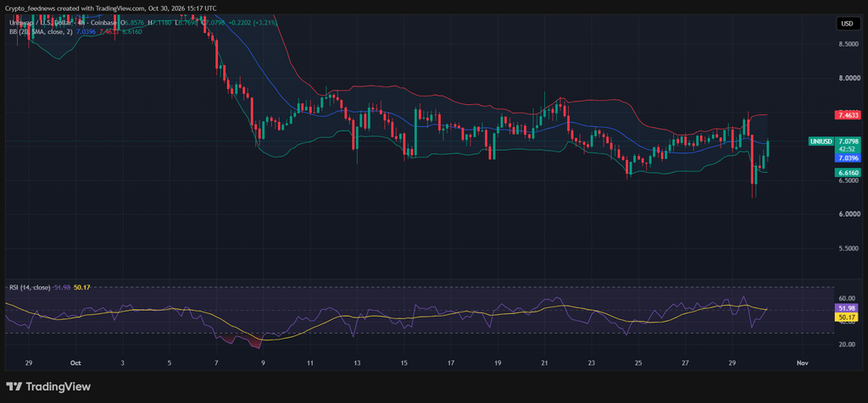The width and height of the screenshot is (868, 403).
Task: Click date 25 on the time axis
Action: (638, 363)
